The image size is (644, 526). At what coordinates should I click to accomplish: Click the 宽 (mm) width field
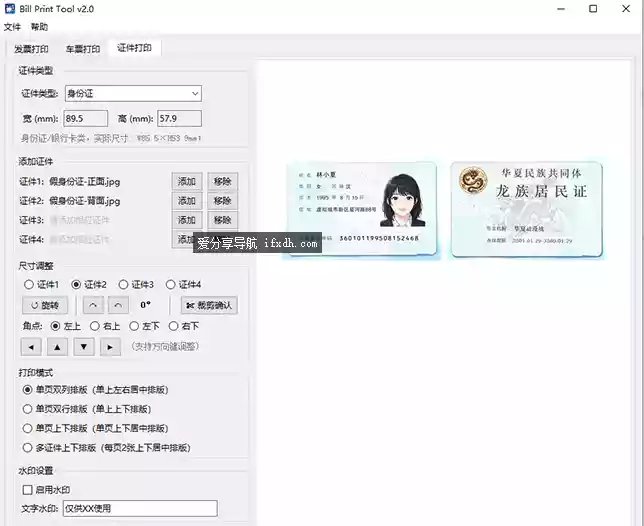click(85, 119)
